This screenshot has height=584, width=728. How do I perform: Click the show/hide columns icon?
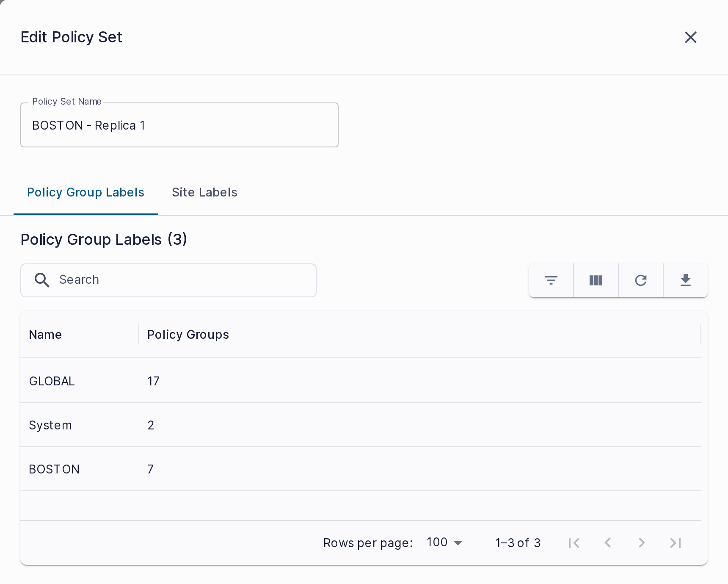[596, 280]
